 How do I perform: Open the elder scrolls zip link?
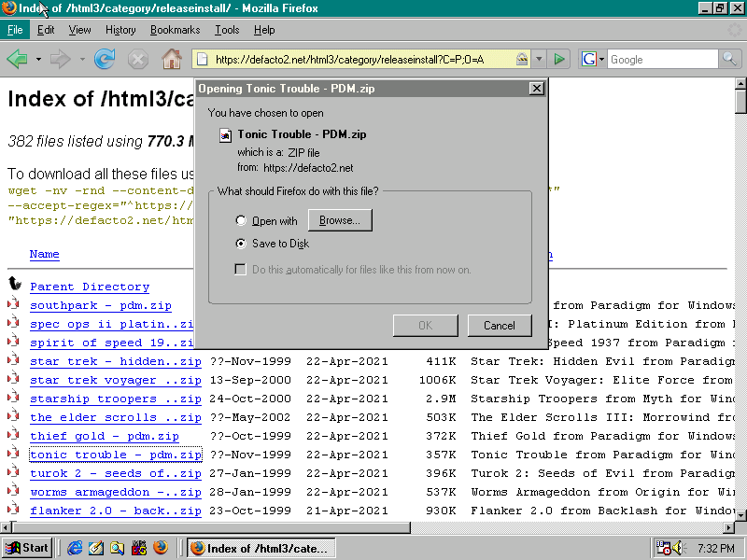[115, 417]
